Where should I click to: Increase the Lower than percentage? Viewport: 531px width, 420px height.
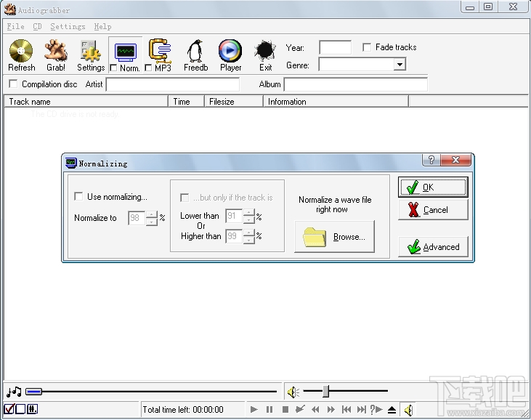pos(249,212)
